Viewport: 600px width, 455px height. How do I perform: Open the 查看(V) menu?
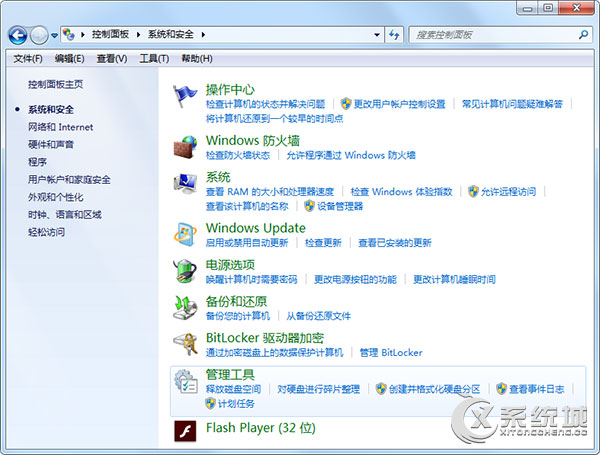[112, 59]
